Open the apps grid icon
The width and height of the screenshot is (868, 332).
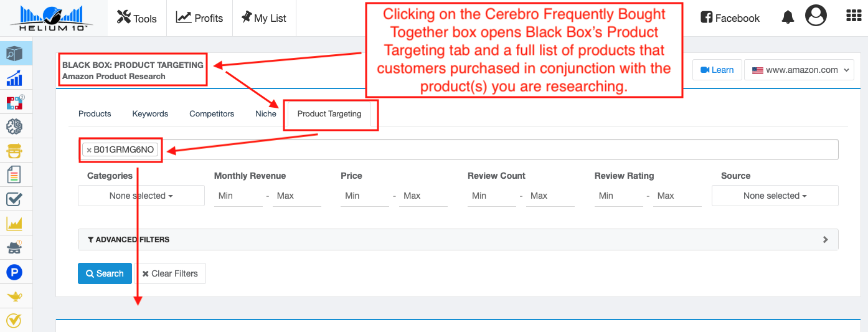click(854, 16)
